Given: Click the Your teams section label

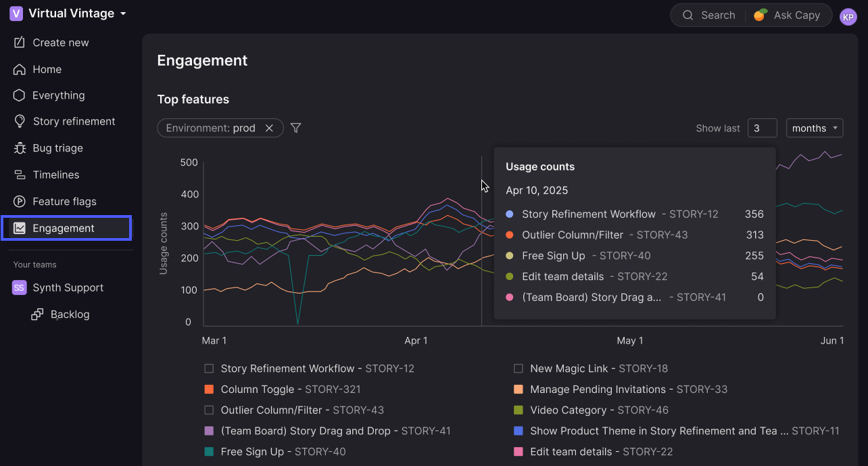Looking at the screenshot, I should [35, 264].
